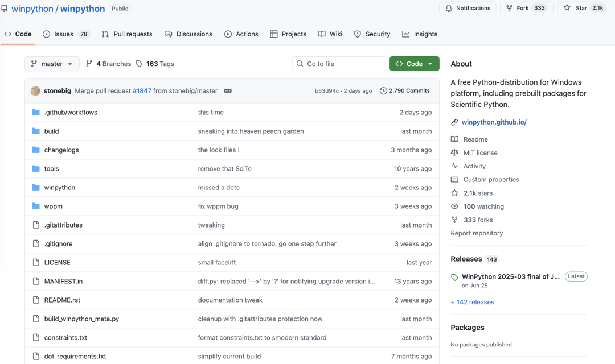Click the Star icon
The image size is (615, 364).
567,8
